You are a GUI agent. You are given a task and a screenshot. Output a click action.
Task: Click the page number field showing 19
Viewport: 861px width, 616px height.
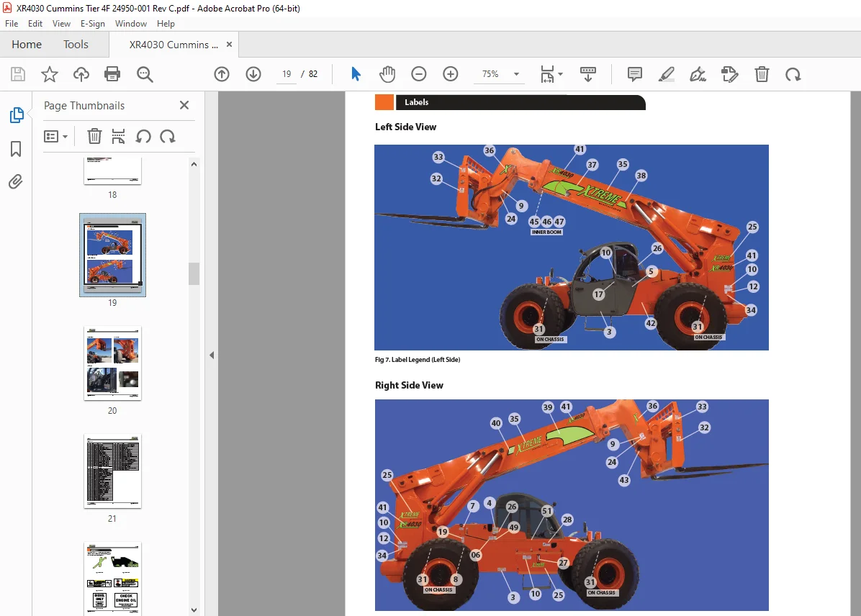point(287,74)
